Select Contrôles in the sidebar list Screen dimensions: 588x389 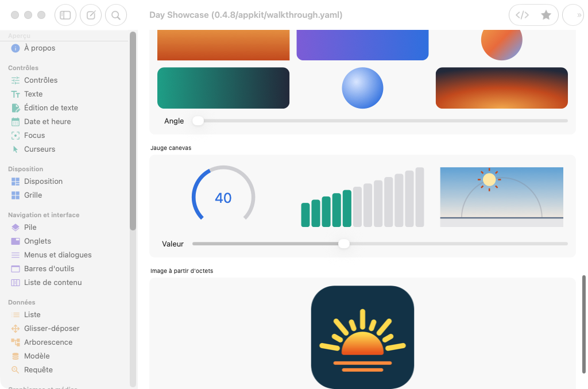(x=41, y=80)
